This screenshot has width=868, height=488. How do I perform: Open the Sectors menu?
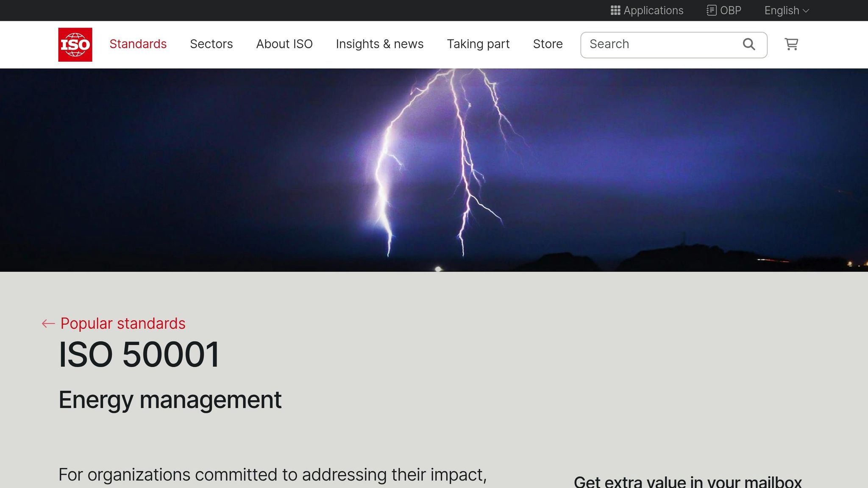click(x=211, y=44)
